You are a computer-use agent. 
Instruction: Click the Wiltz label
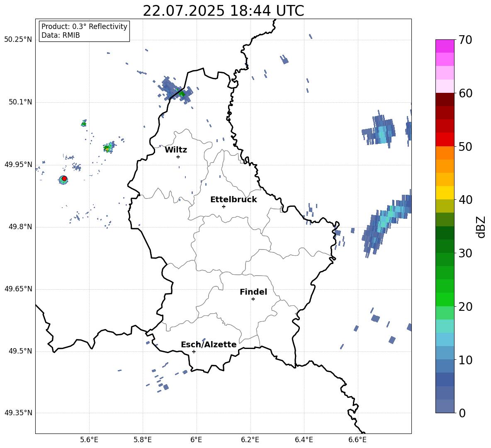176,150
